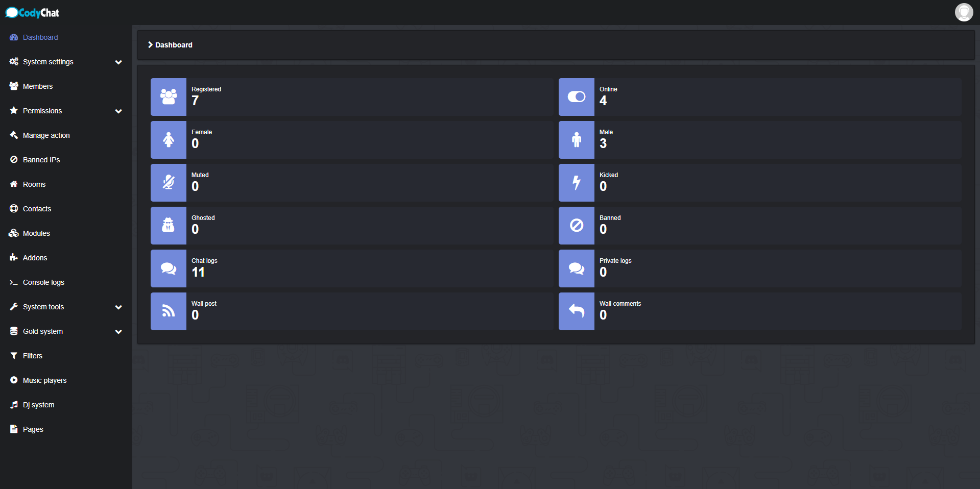The image size is (980, 489).
Task: Expand the Permissions chevron
Action: click(x=118, y=111)
